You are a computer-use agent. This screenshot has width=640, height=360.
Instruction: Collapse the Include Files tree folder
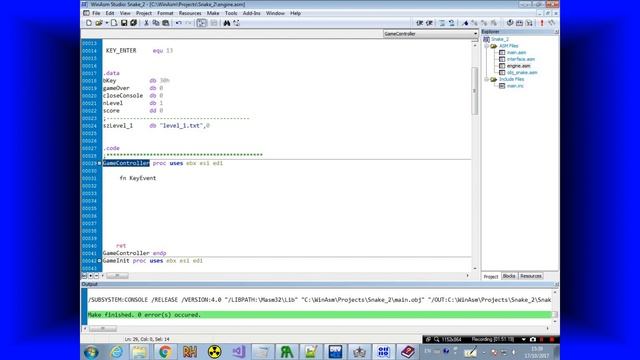point(487,79)
